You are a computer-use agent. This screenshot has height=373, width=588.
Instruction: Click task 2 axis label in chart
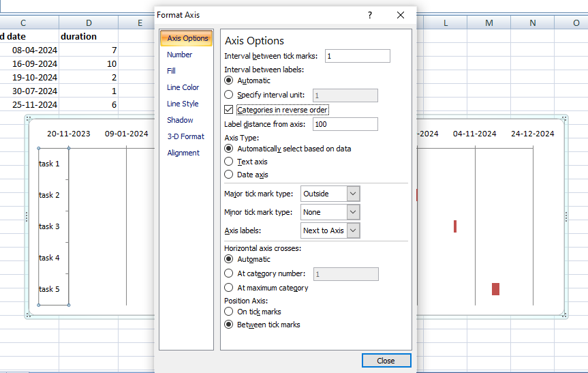(x=49, y=195)
